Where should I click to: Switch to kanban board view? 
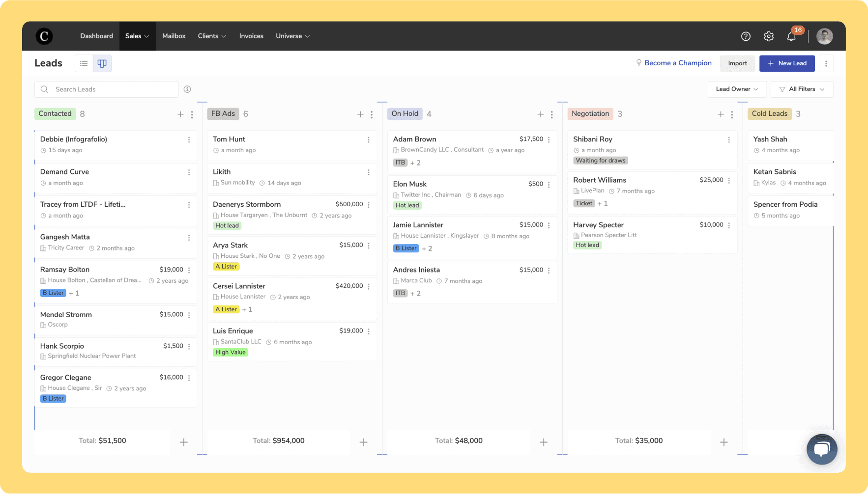pyautogui.click(x=102, y=63)
